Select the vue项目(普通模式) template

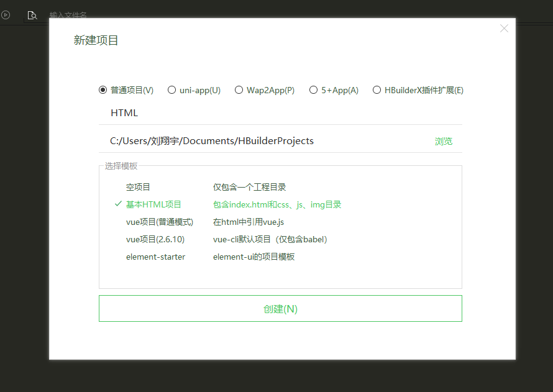pyautogui.click(x=160, y=222)
